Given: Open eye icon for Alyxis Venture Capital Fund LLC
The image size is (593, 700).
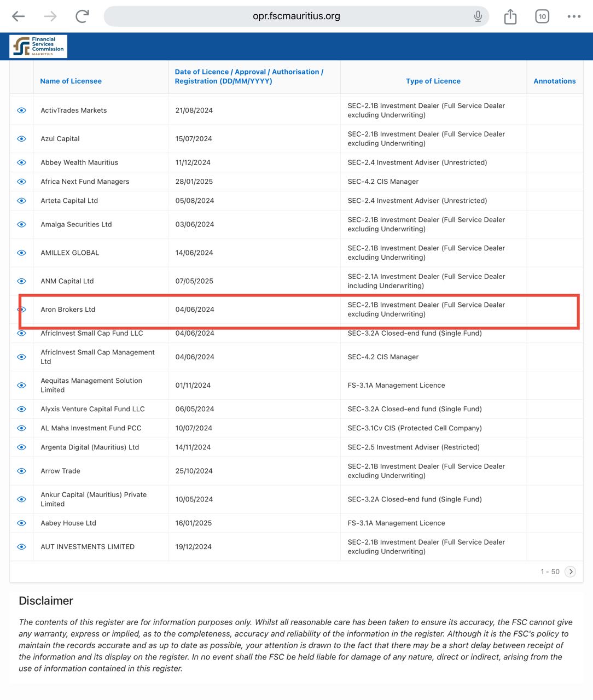Looking at the screenshot, I should [x=22, y=409].
